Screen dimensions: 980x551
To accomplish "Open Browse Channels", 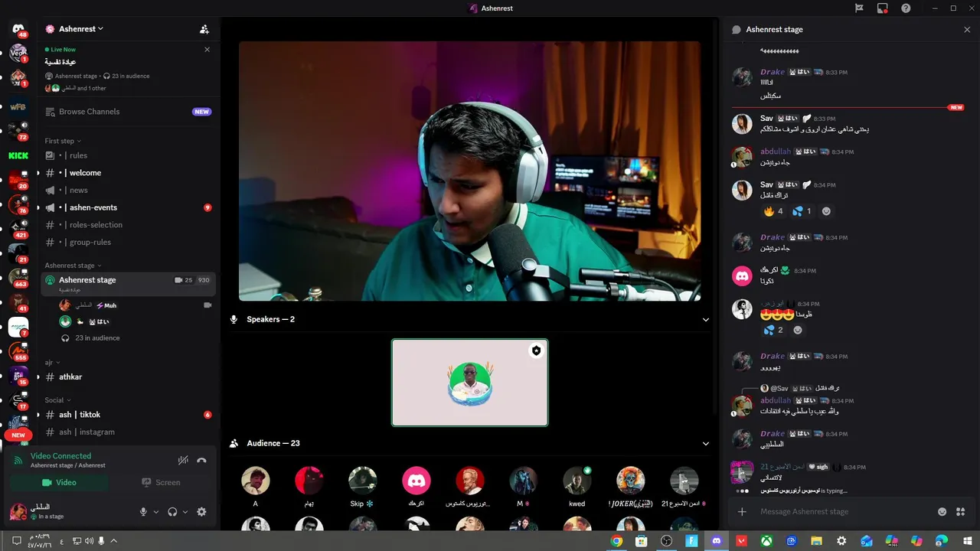I will click(127, 112).
